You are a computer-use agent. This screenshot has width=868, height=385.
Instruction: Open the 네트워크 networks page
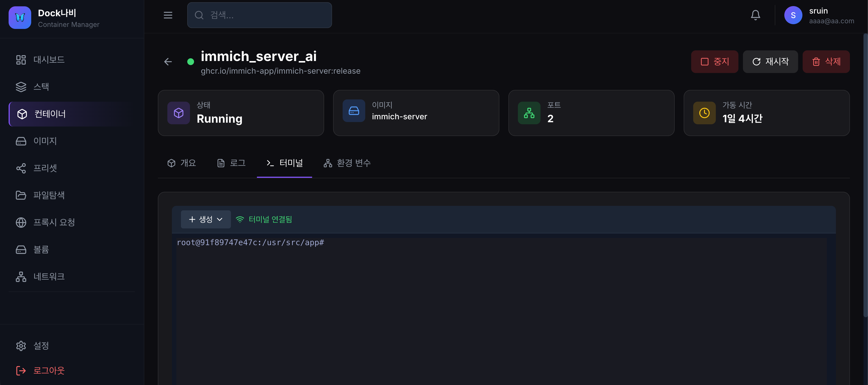tap(49, 277)
